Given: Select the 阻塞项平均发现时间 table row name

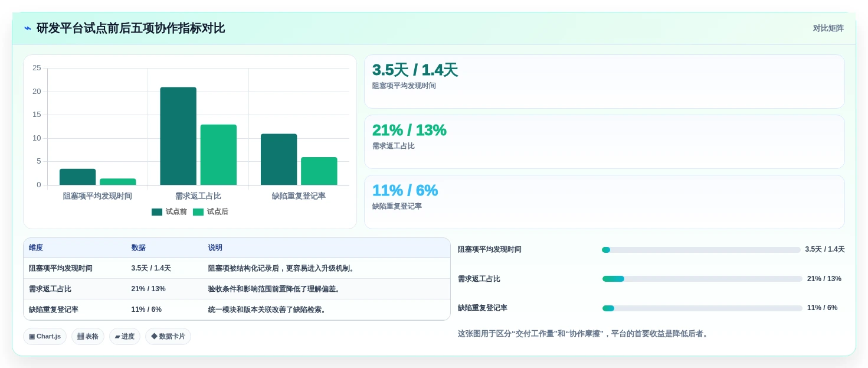Looking at the screenshot, I should click(61, 268).
